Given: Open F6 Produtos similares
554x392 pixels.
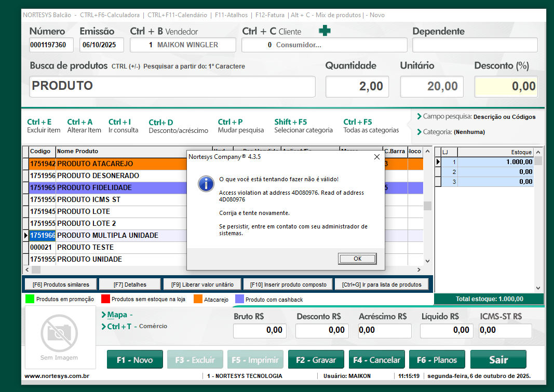Looking at the screenshot, I should tap(57, 285).
